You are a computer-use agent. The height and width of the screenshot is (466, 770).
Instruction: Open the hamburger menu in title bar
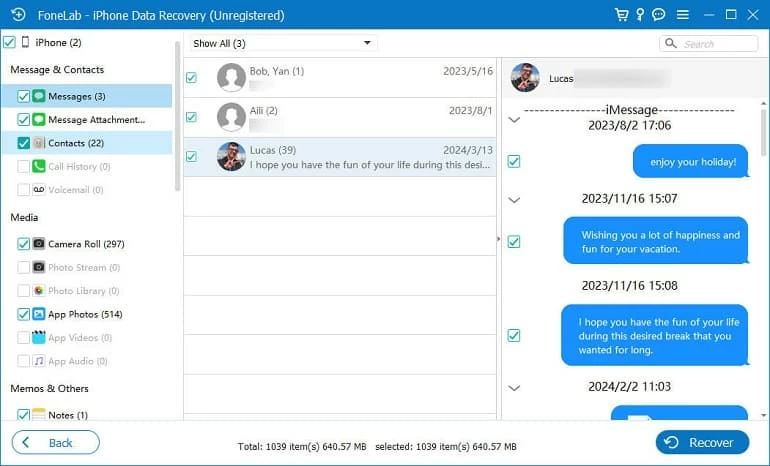684,15
